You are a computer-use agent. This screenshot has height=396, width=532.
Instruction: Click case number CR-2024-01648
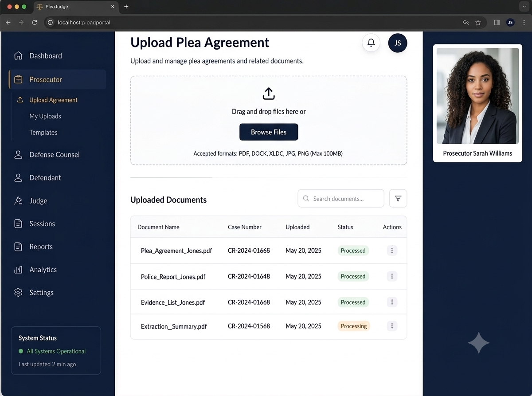[249, 276]
